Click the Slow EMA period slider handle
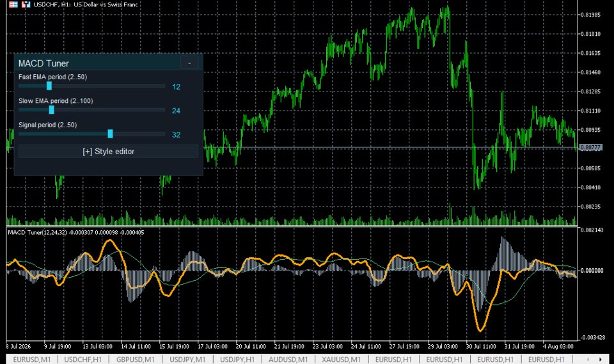The height and width of the screenshot is (364, 614). [x=51, y=109]
